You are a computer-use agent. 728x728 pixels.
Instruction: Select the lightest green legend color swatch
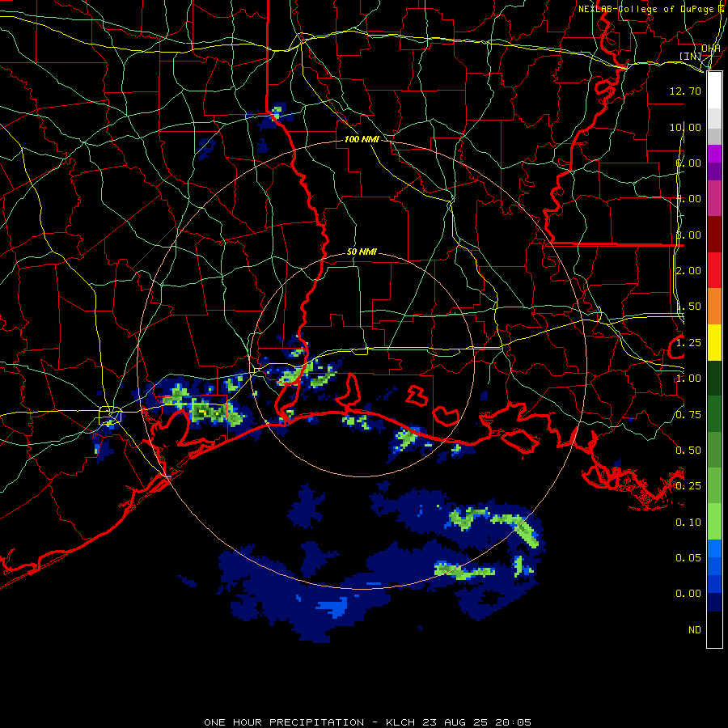coord(714,522)
